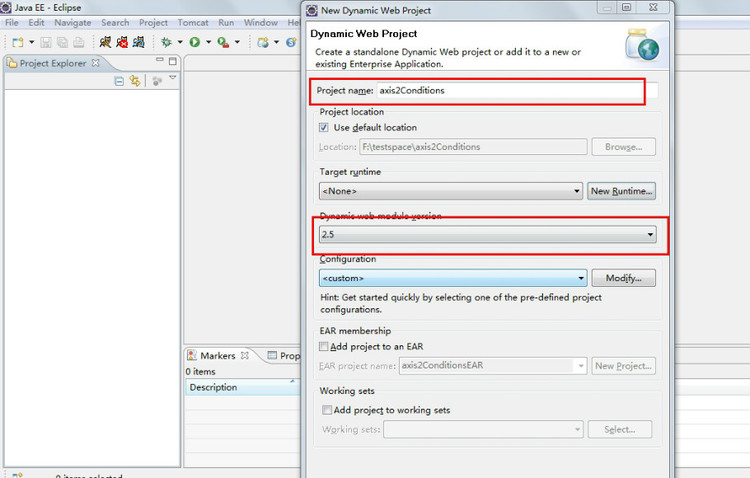Maximize the Project Explorer panel
The width and height of the screenshot is (750, 478).
coord(173,61)
